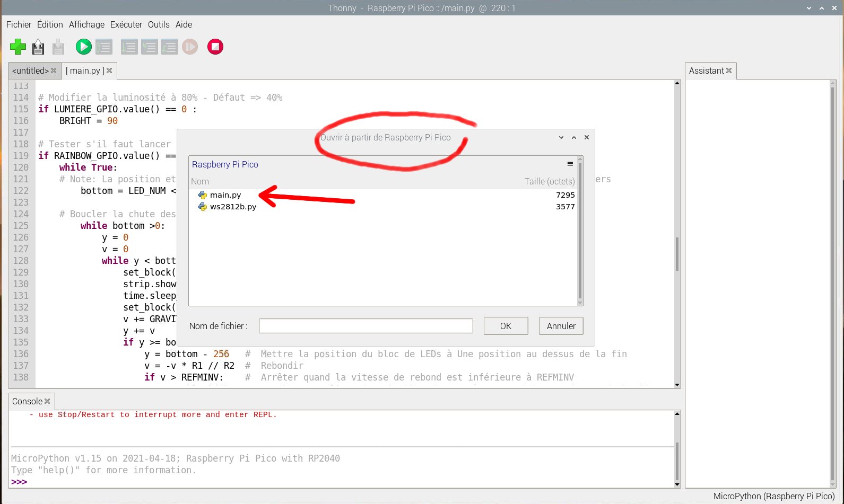Focus the Nom de fichier input field
Image resolution: width=844 pixels, height=504 pixels.
tap(366, 326)
